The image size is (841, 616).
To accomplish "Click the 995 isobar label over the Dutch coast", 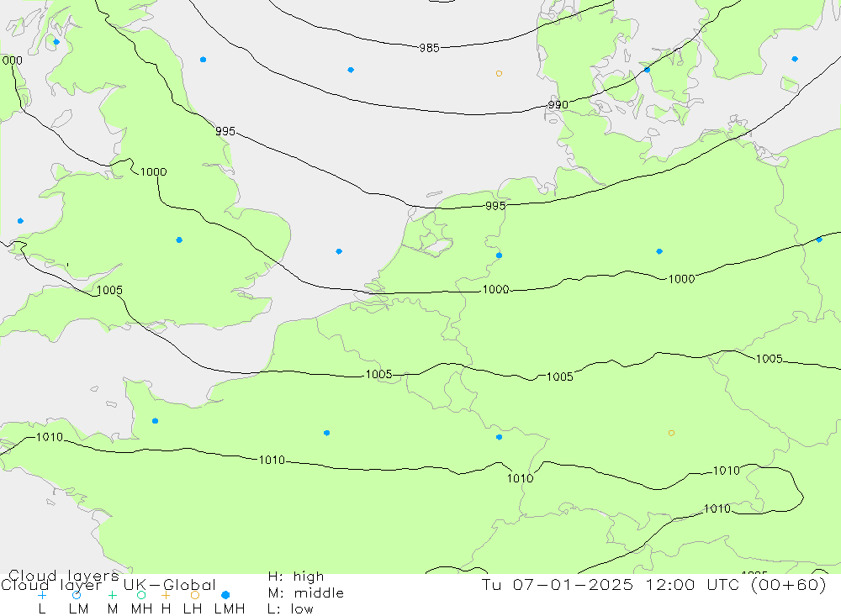I will point(495,206).
